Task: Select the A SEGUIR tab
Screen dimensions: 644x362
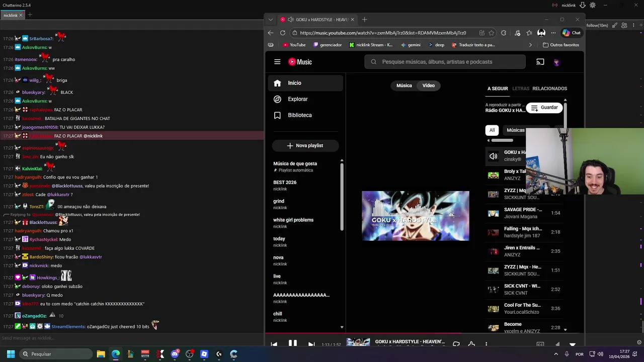Action: point(498,88)
